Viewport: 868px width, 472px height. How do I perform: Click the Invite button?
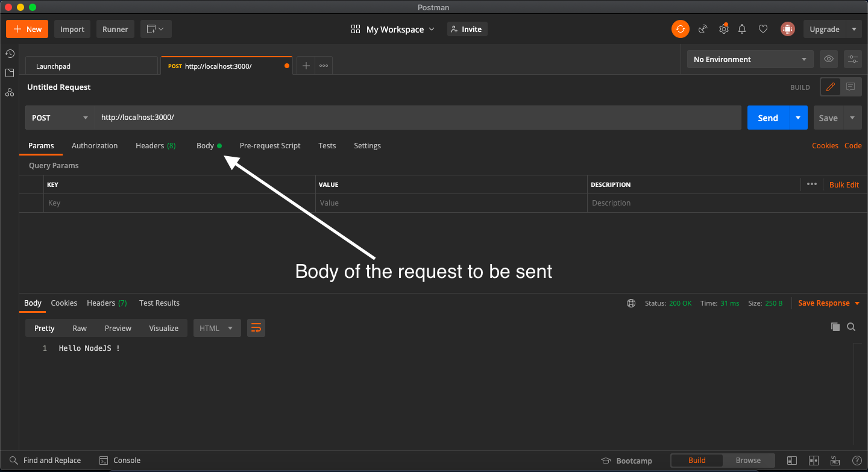[x=467, y=29]
